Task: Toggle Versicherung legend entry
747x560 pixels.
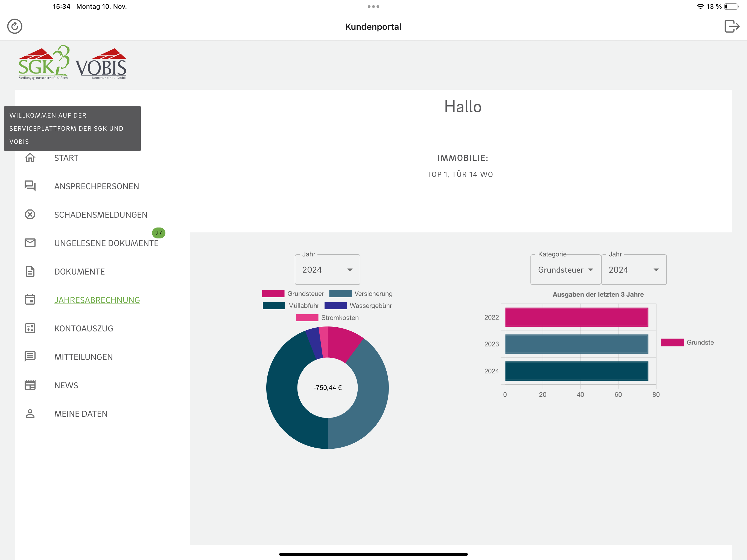Action: [361, 293]
